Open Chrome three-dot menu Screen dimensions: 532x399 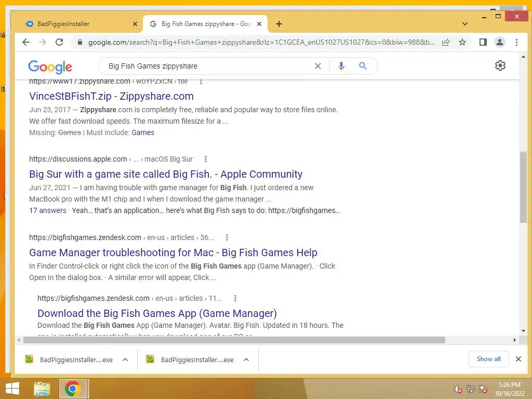[x=516, y=42]
